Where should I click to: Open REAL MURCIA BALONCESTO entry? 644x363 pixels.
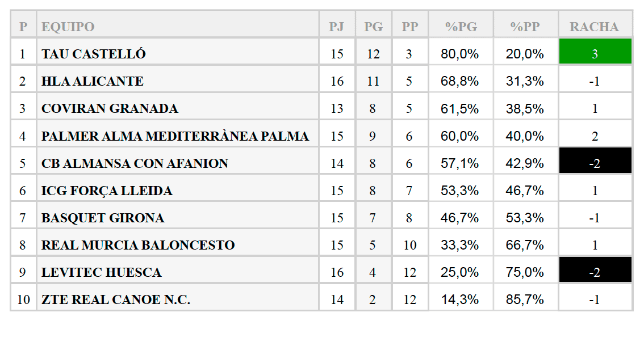(x=138, y=245)
